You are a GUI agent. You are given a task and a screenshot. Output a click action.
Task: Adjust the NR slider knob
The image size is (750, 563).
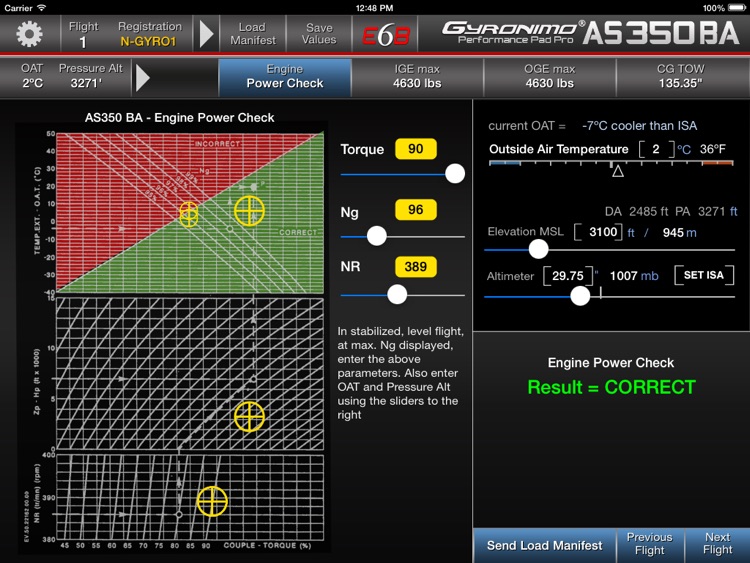(397, 294)
